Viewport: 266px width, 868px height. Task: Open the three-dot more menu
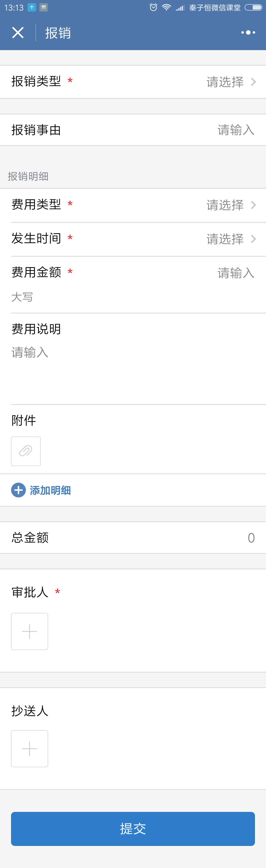point(248,33)
